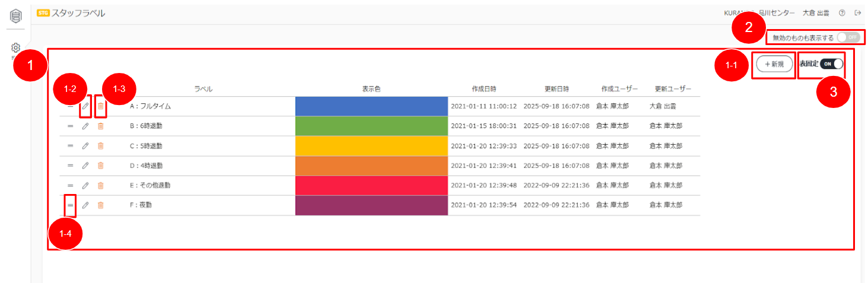Edit the D：4時退勤 label row
This screenshot has width=868, height=283.
tap(85, 166)
